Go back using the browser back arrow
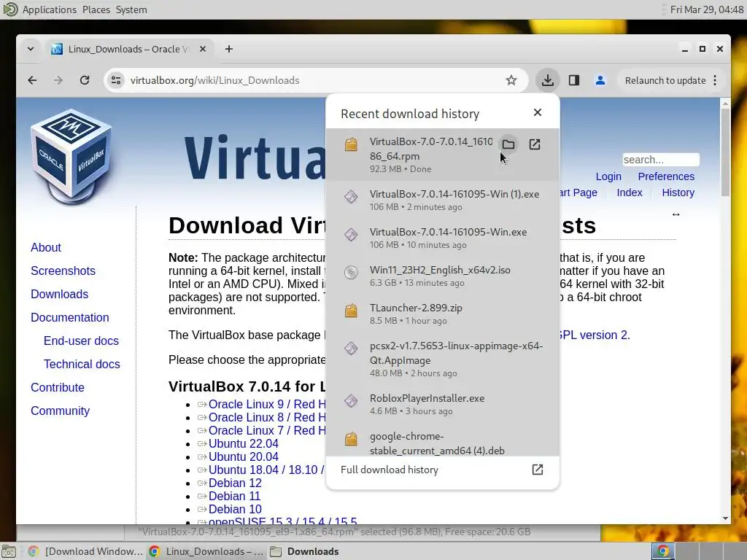 pos(32,80)
